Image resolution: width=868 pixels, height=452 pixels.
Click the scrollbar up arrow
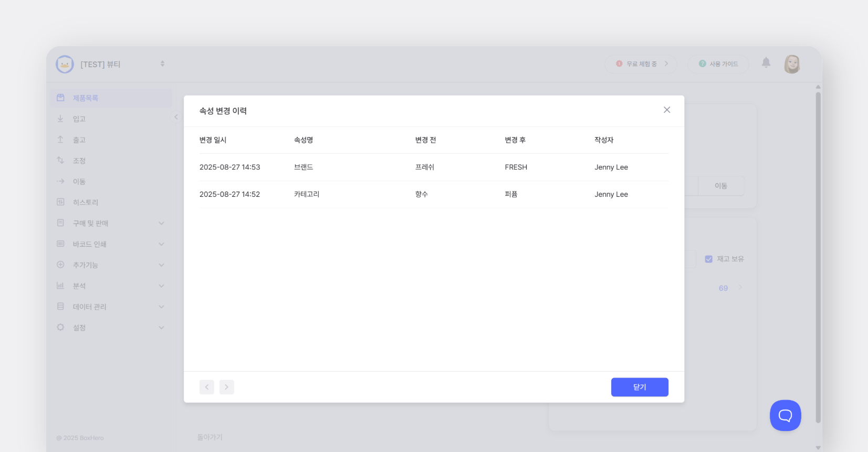coord(818,87)
